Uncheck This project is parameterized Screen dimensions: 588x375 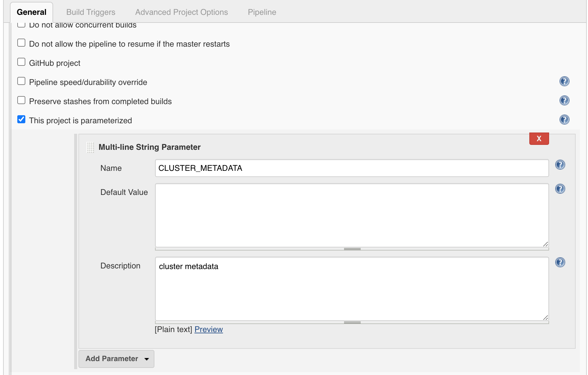click(21, 120)
